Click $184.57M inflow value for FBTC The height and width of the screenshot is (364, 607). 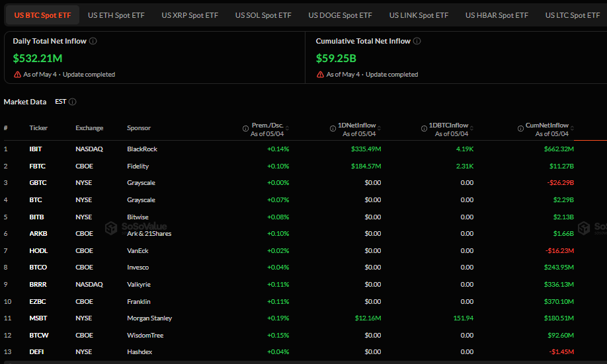[x=366, y=166]
